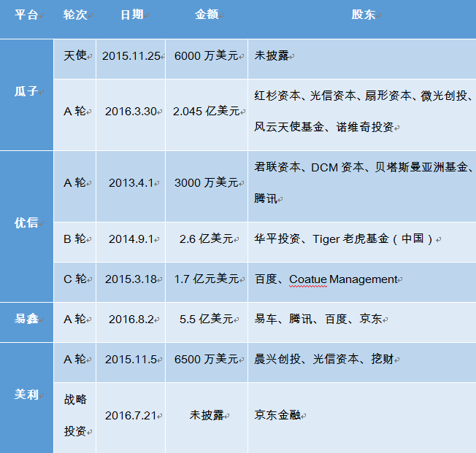Click the 平台 column header
476x453 pixels.
(x=26, y=15)
